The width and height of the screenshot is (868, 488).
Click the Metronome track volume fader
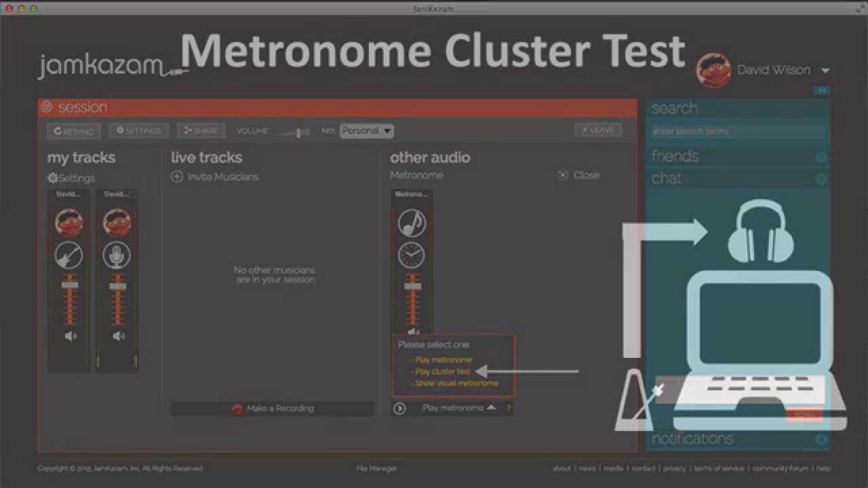tap(412, 286)
